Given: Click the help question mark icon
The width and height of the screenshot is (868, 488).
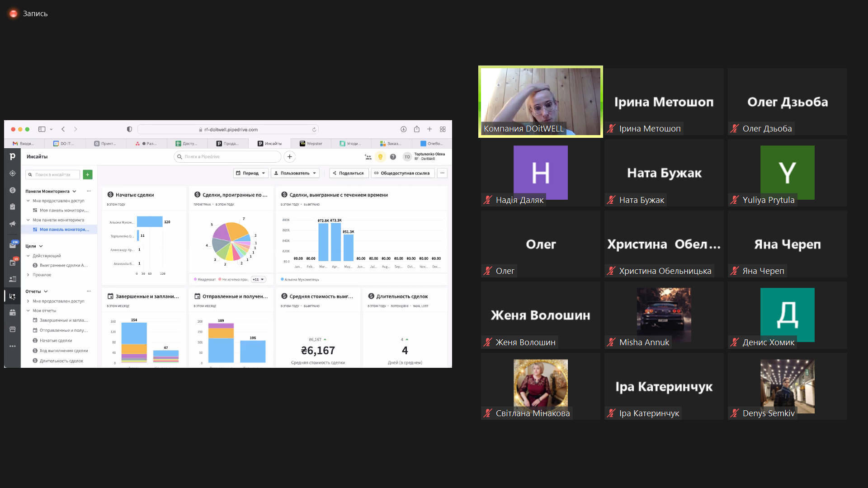Looking at the screenshot, I should click(x=393, y=157).
